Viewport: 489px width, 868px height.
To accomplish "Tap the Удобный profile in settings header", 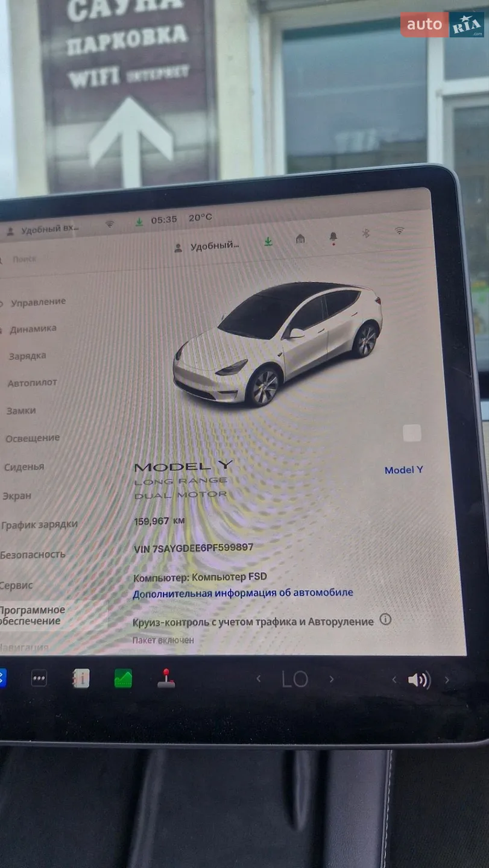I will coord(207,247).
